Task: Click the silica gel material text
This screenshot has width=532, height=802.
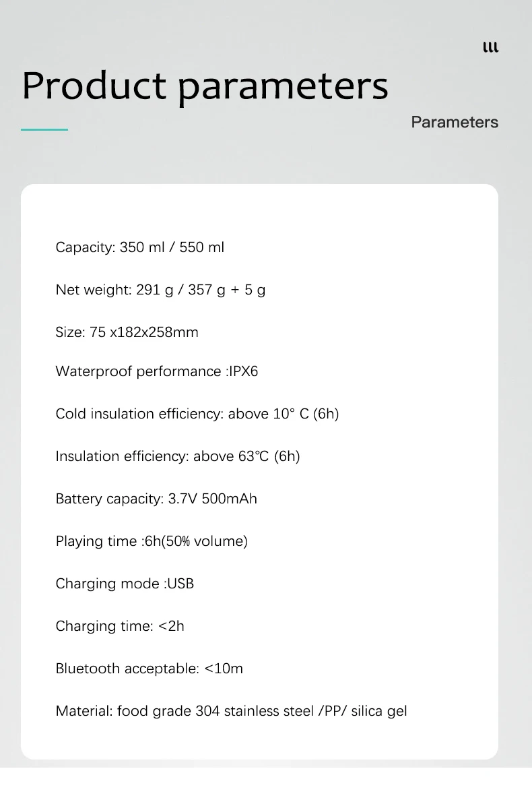Action: 378,711
